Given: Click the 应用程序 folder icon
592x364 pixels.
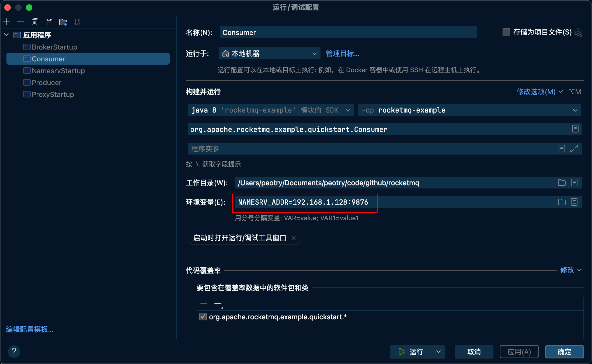Looking at the screenshot, I should point(17,35).
